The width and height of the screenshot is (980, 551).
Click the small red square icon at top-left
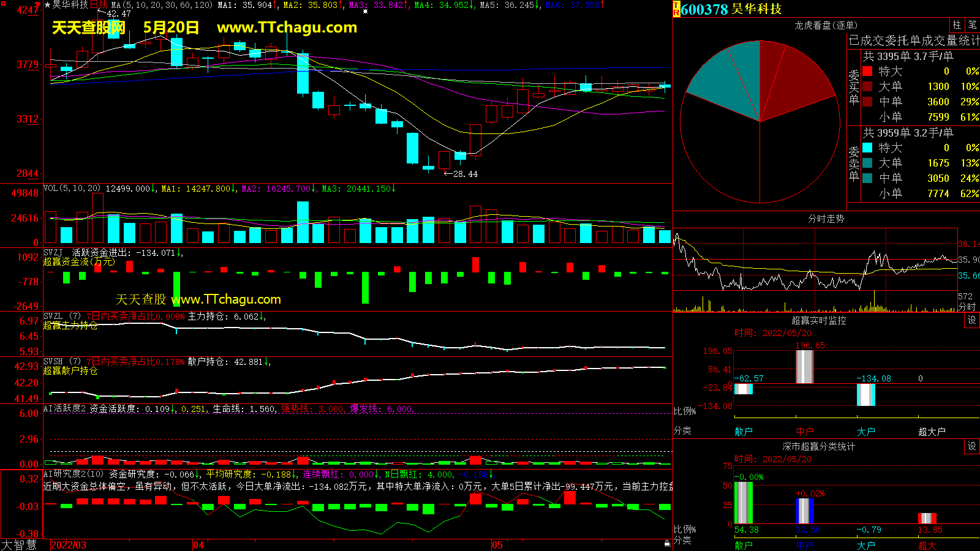[2, 2]
